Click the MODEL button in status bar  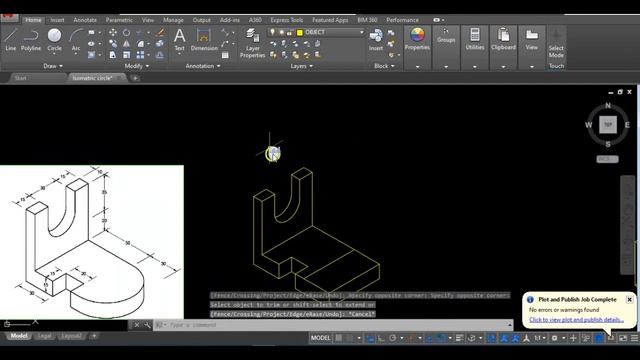point(320,338)
